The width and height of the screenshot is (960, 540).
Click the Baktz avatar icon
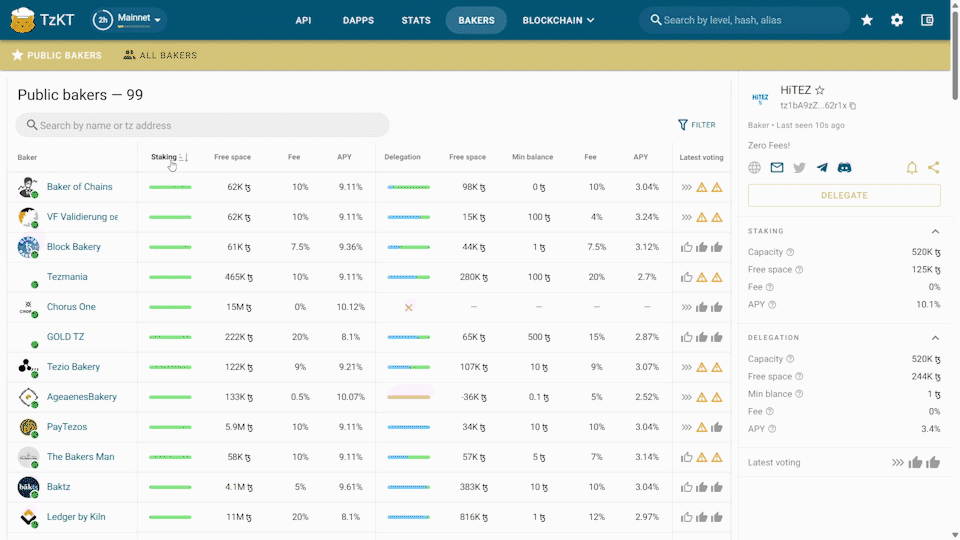tap(28, 487)
